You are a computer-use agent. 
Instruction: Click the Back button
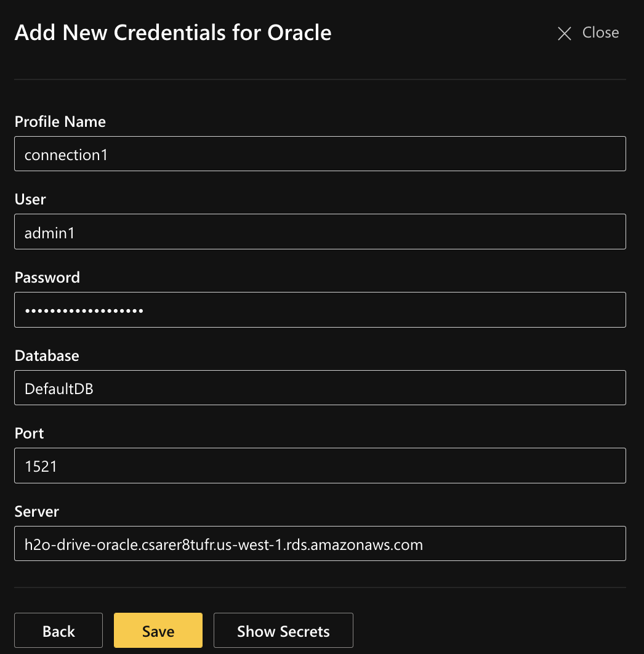58,630
